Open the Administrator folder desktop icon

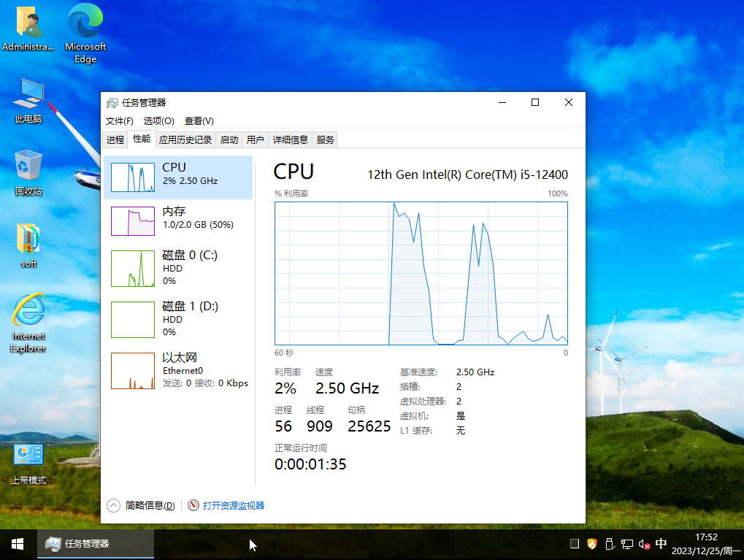pyautogui.click(x=28, y=27)
